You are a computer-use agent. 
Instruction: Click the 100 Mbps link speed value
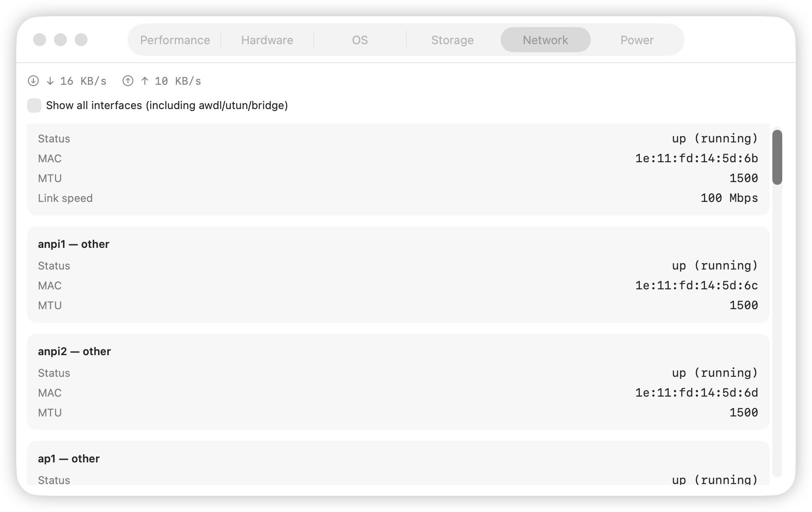(x=729, y=198)
